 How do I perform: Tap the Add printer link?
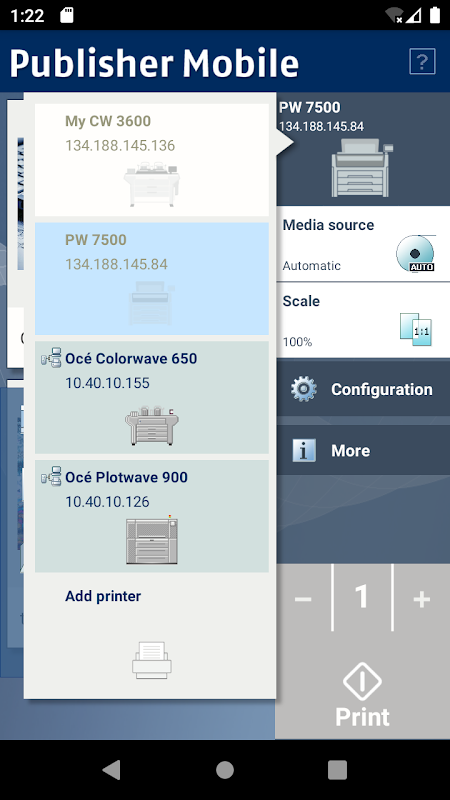click(103, 596)
